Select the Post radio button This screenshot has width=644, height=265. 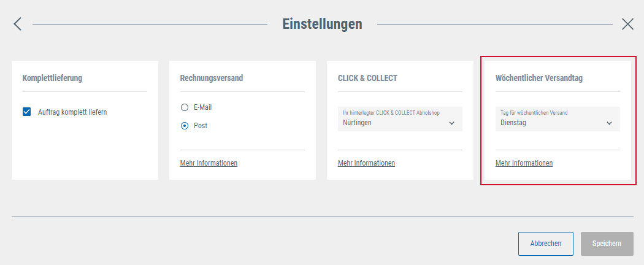click(x=185, y=126)
